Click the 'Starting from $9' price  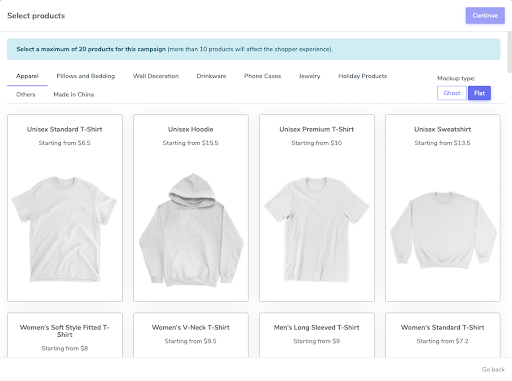(317, 341)
